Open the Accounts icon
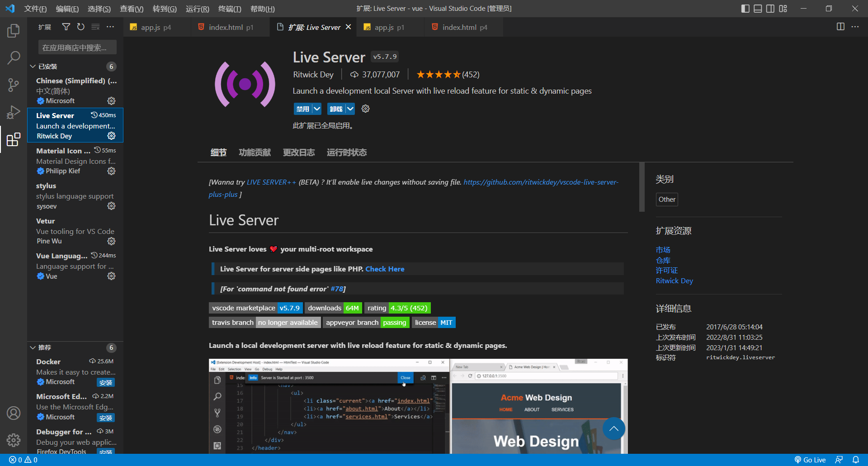 14,413
